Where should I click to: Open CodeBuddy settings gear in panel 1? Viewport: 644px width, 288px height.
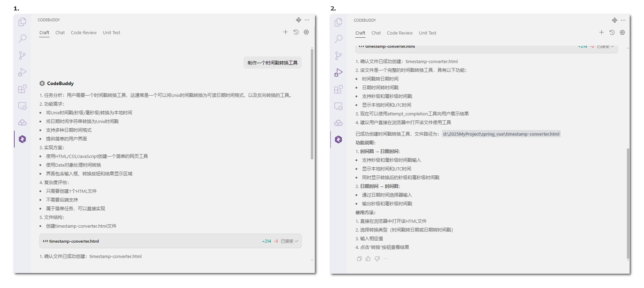pos(306,32)
